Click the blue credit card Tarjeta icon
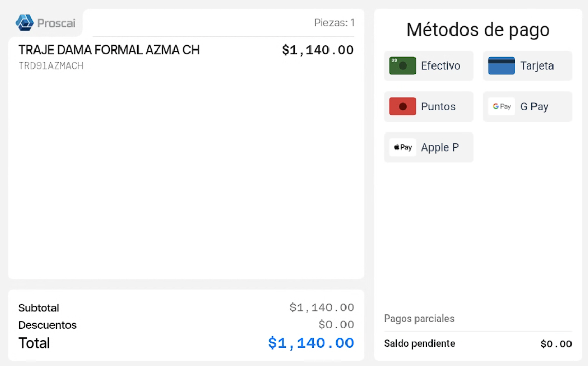This screenshot has height=366, width=588. [501, 65]
